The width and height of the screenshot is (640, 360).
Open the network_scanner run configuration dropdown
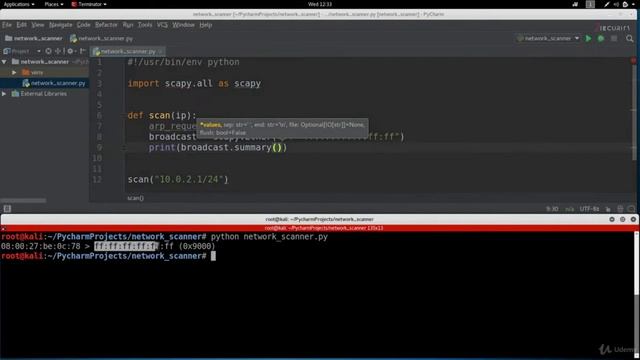[548, 38]
